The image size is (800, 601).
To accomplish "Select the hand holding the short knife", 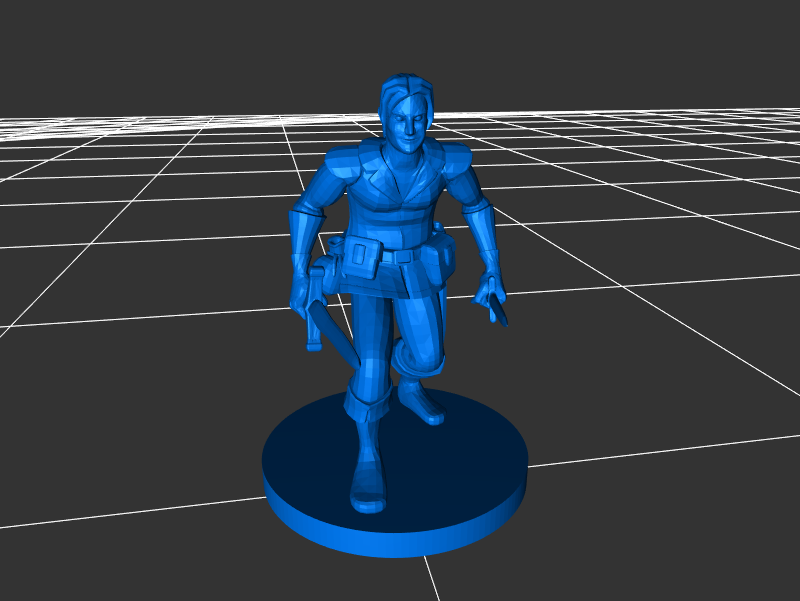I will [490, 288].
